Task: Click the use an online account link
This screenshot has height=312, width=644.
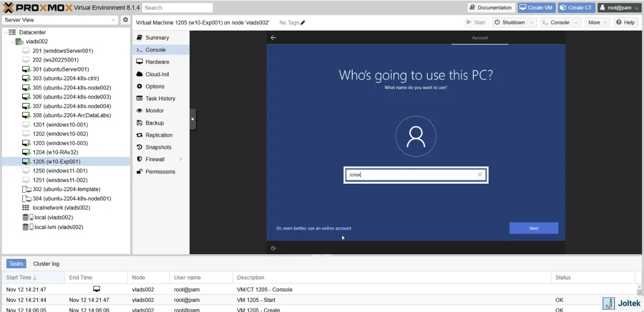Action: pos(313,228)
